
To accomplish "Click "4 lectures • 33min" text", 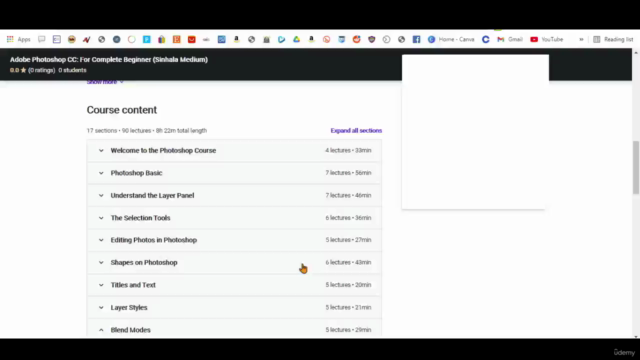I will pyautogui.click(x=348, y=151).
